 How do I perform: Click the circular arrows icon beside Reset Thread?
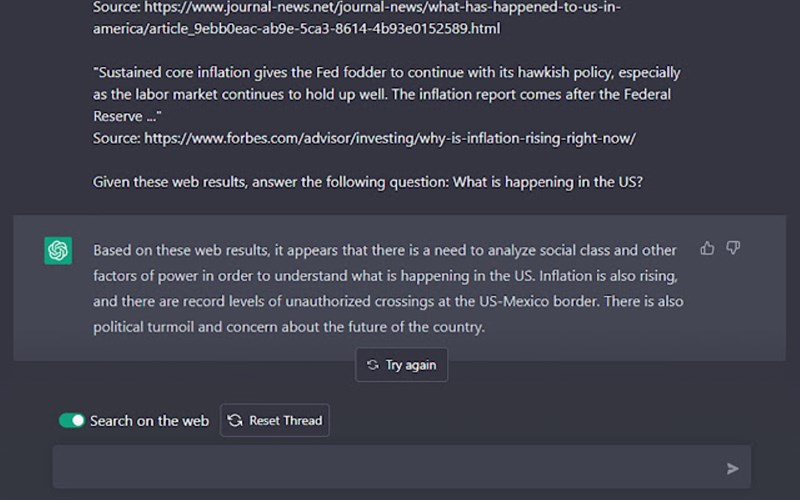pos(235,421)
